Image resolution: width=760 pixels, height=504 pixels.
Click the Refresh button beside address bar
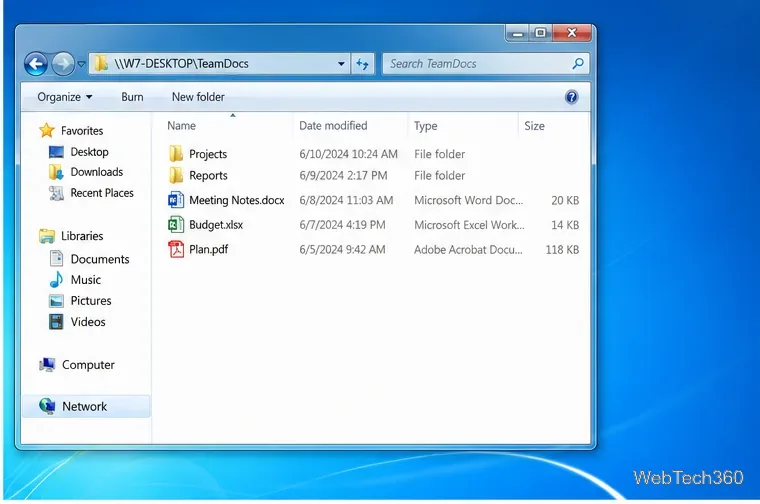pos(363,63)
